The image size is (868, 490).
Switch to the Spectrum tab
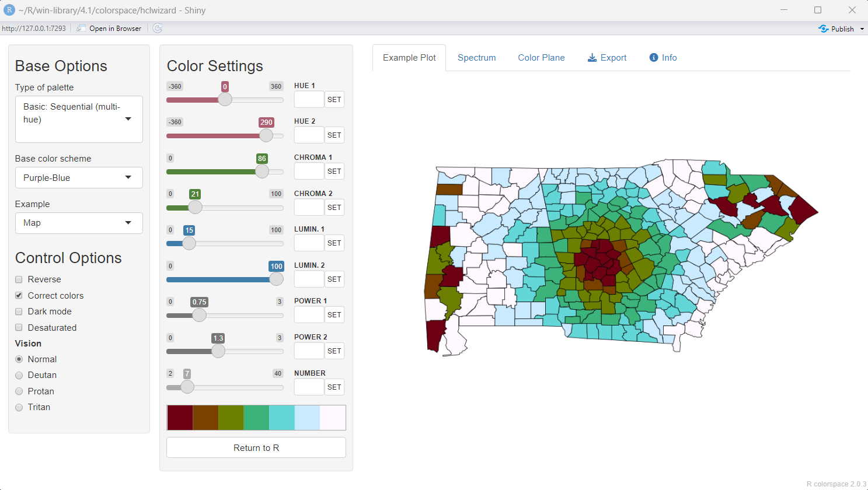tap(476, 58)
